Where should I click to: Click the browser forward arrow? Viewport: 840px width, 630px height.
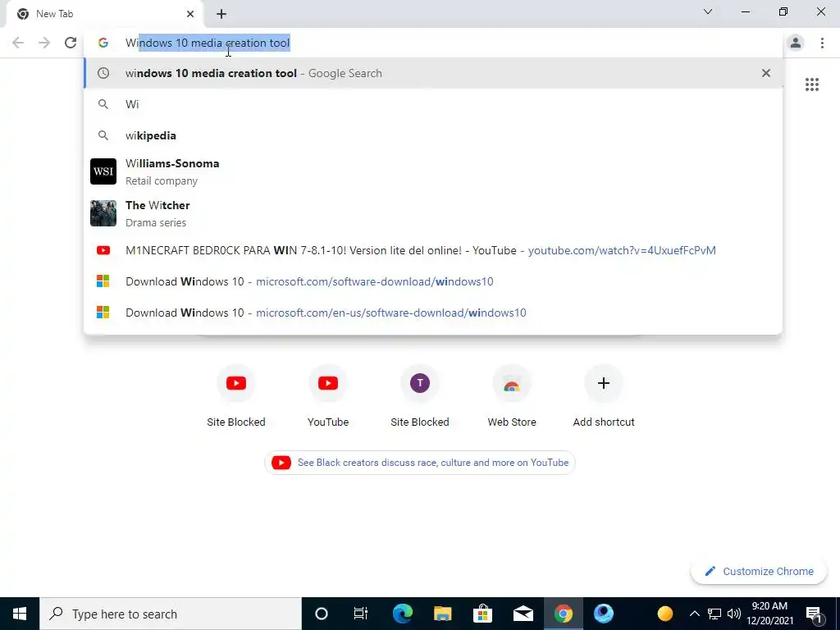click(x=44, y=43)
